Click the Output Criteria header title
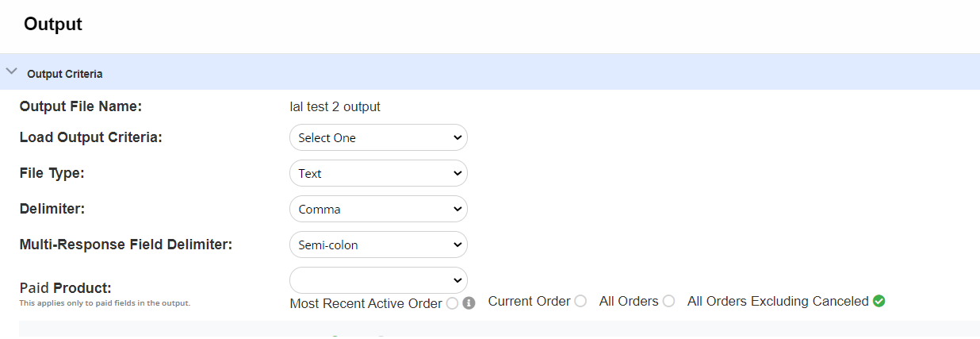 click(64, 74)
